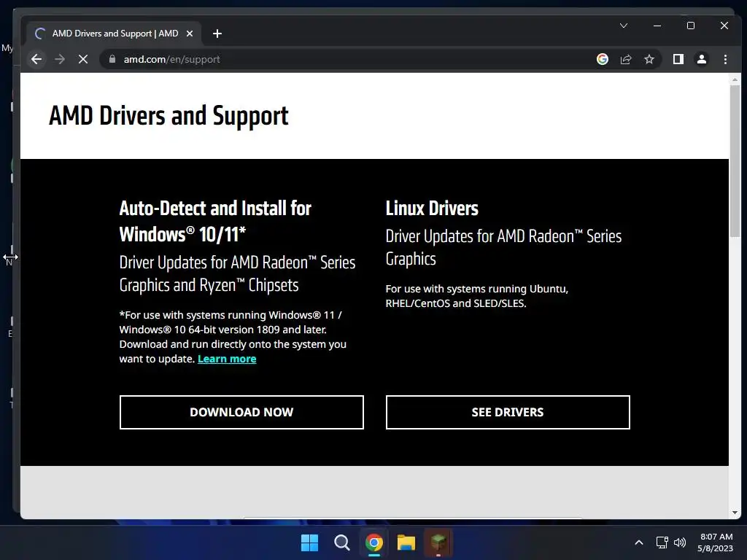
Task: Minimize the Chrome window
Action: pyautogui.click(x=657, y=26)
